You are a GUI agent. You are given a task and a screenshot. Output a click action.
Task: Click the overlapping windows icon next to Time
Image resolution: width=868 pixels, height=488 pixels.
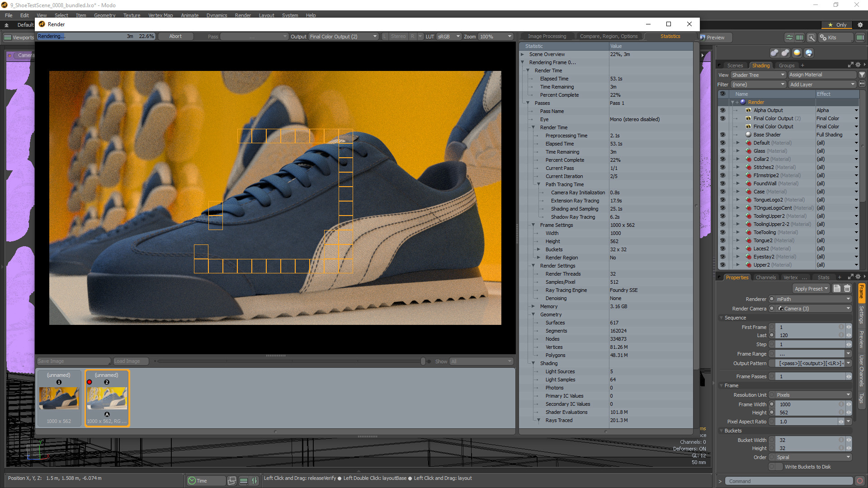(x=232, y=481)
